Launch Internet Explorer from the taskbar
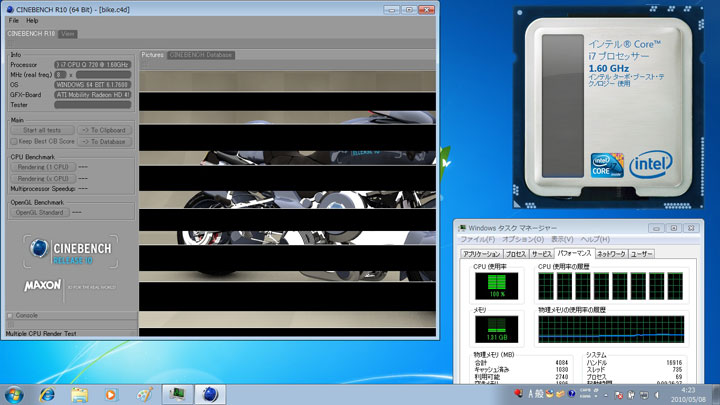The image size is (720, 405). [47, 394]
